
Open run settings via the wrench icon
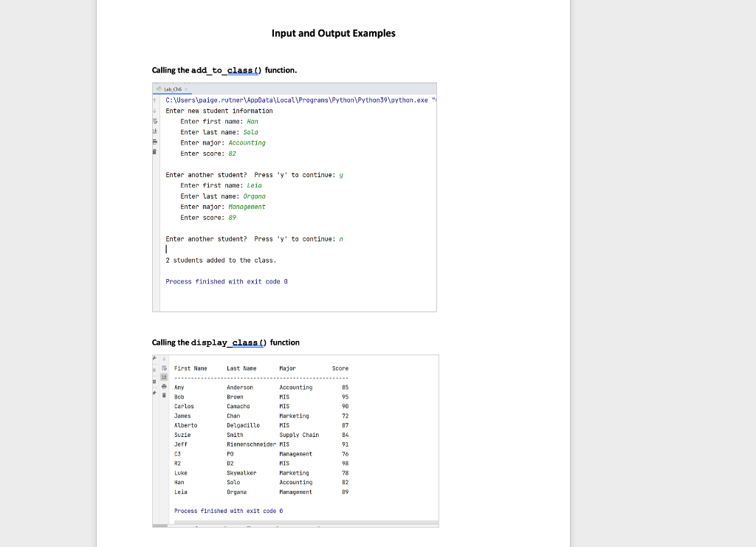click(x=154, y=358)
